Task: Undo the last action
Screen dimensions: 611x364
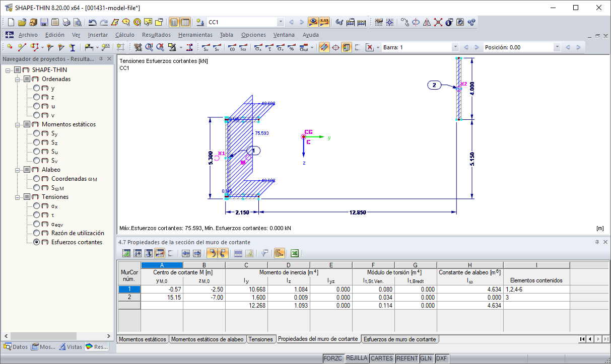Action: [x=93, y=22]
